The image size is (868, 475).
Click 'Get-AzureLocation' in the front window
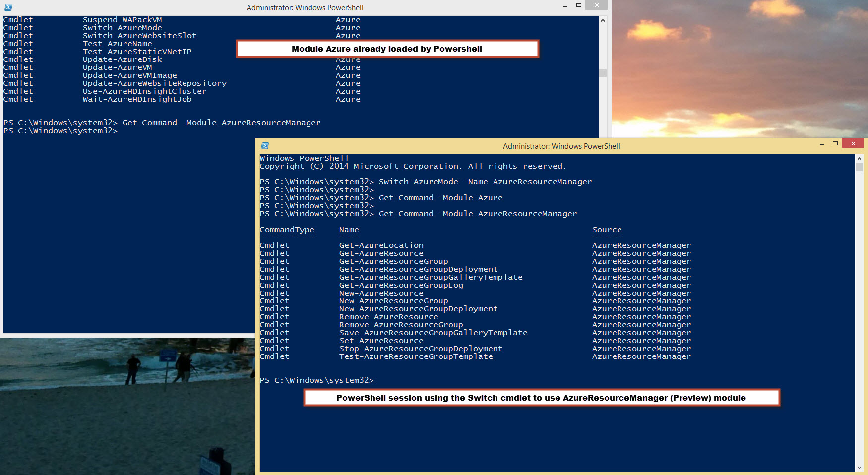[x=381, y=245]
